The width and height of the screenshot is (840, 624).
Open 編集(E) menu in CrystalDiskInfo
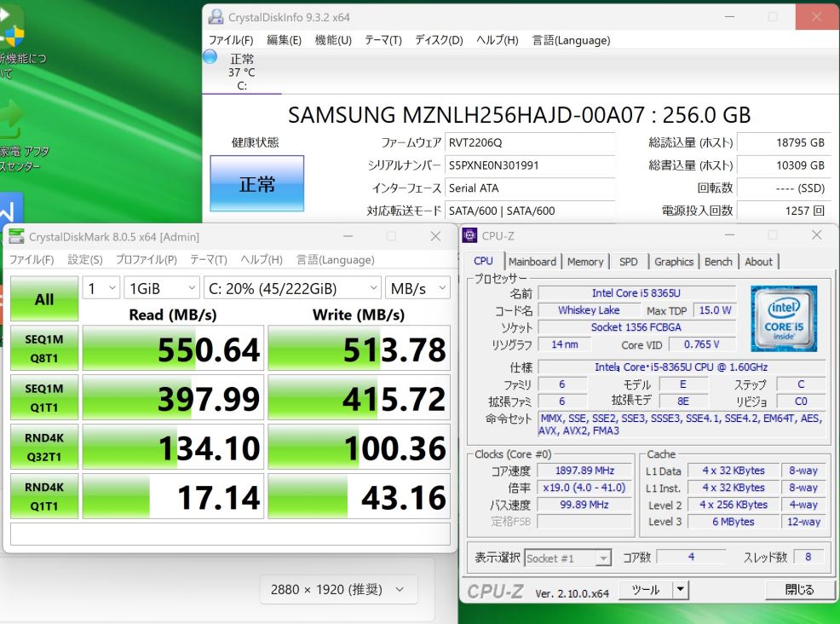(284, 40)
